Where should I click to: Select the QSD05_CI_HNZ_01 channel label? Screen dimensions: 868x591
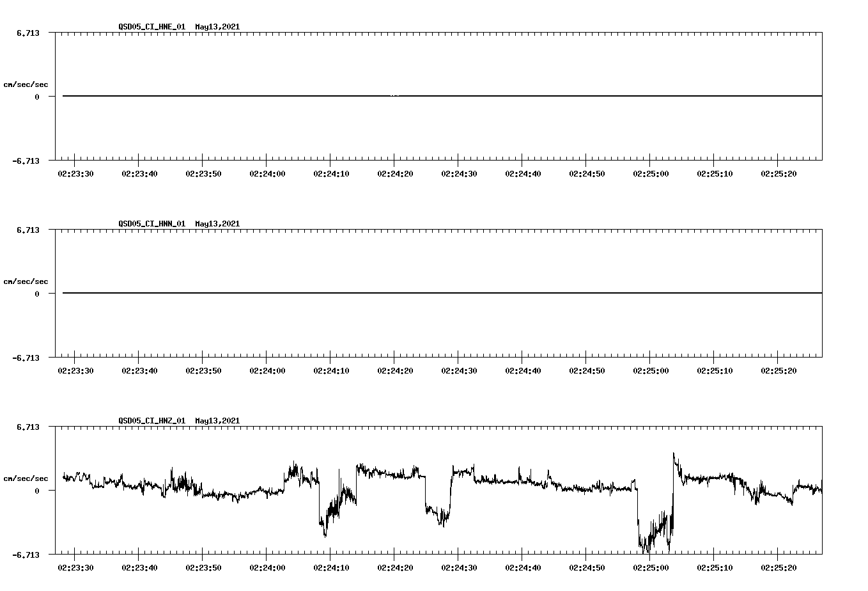click(x=151, y=421)
